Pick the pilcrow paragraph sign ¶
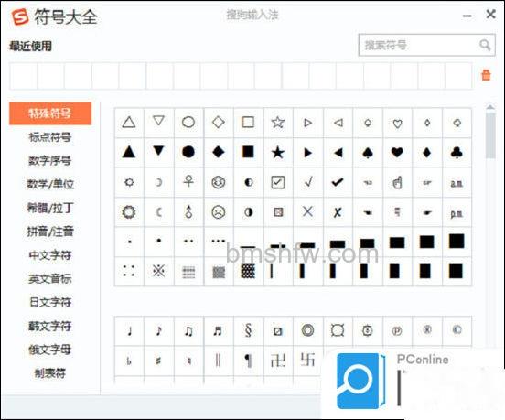505x420 pixels. [x=248, y=361]
